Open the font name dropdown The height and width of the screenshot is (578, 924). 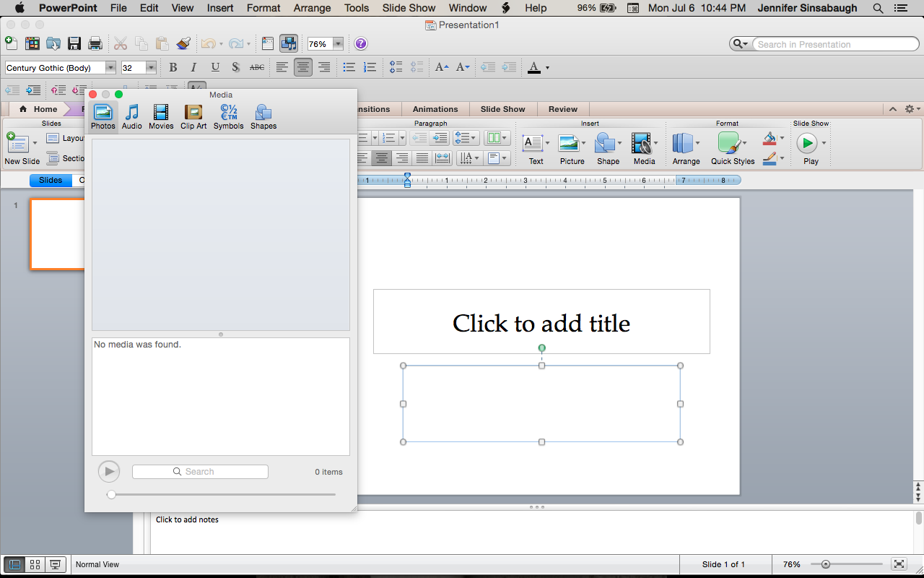[110, 68]
